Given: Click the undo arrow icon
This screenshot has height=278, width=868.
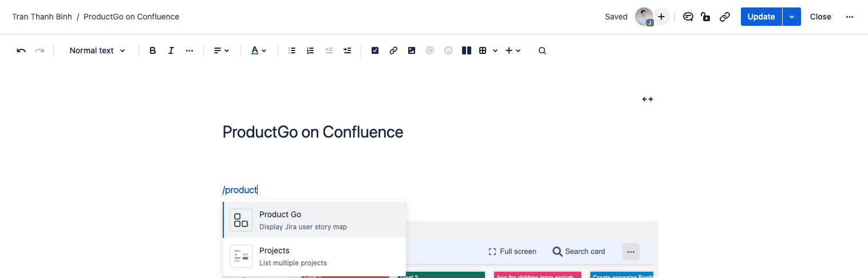Looking at the screenshot, I should [21, 50].
